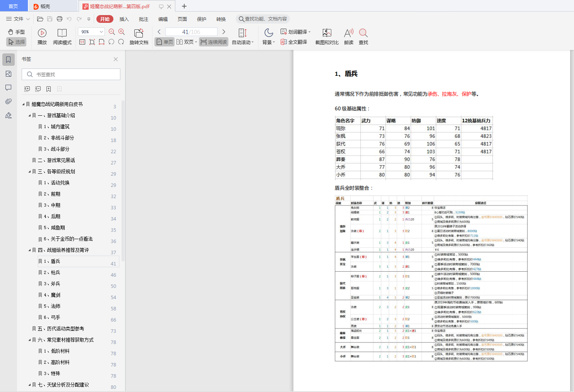The width and height of the screenshot is (574, 392).
Task: Click the Find (查找) magnifier icon
Action: tap(363, 33)
